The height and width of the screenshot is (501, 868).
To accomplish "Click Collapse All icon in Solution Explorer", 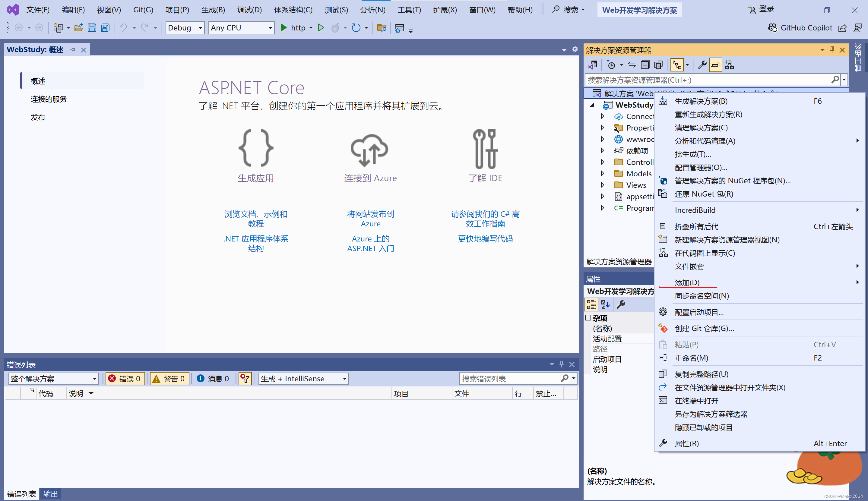I will (x=645, y=65).
